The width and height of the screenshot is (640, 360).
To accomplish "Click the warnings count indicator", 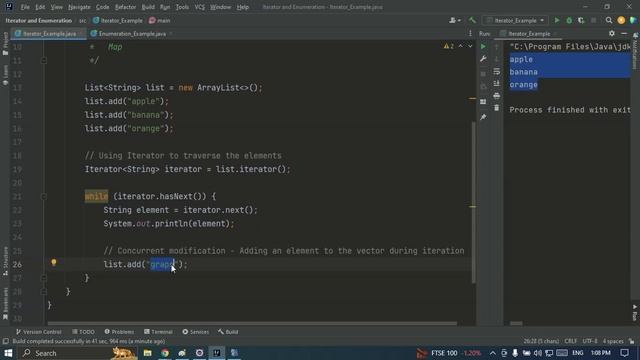I will pyautogui.click(x=449, y=47).
